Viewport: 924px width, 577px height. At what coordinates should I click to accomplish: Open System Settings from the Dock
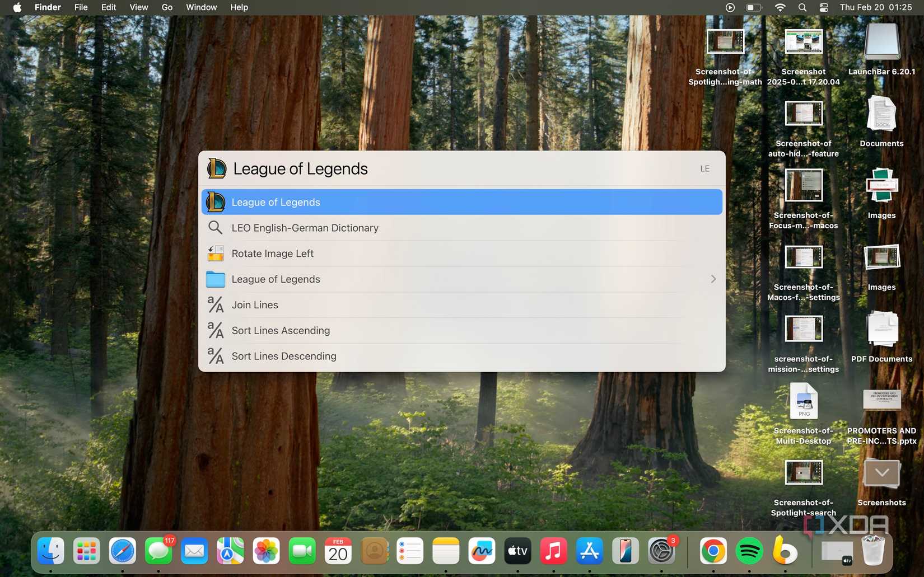tap(661, 551)
